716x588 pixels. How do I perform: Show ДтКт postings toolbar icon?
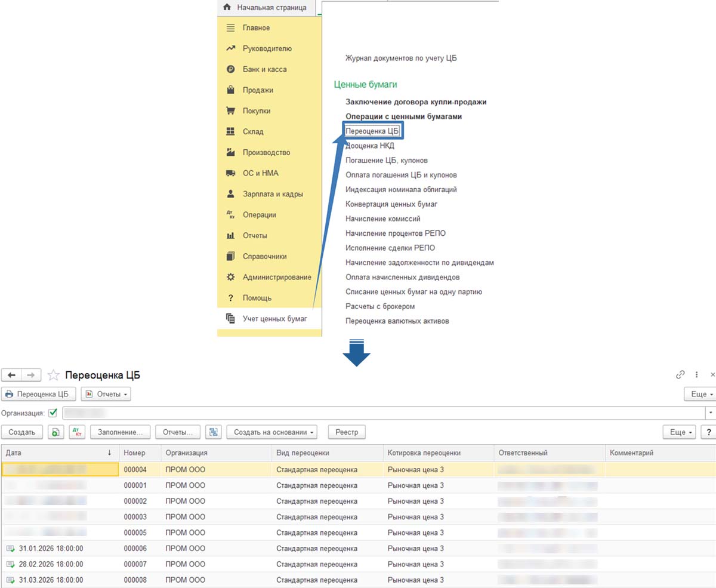tap(77, 432)
